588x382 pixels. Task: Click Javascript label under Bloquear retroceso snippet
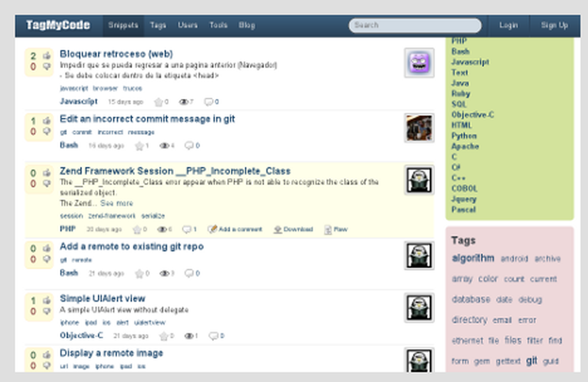[x=79, y=101]
